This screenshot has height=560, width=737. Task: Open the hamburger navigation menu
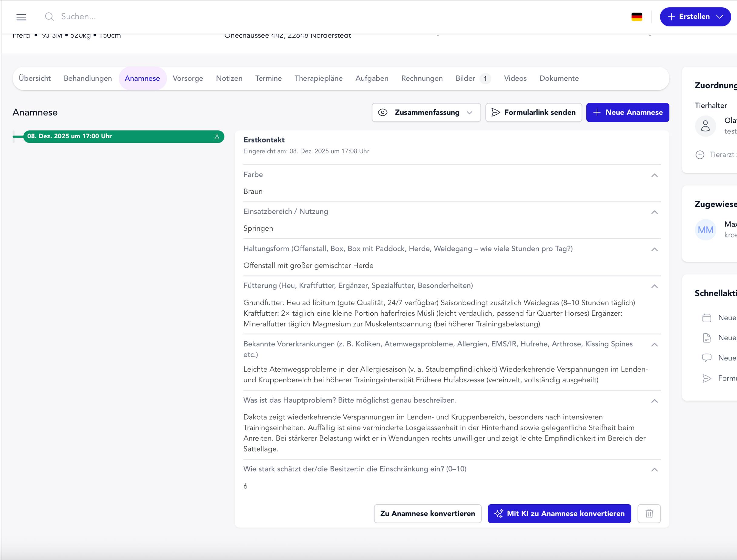tap(21, 17)
